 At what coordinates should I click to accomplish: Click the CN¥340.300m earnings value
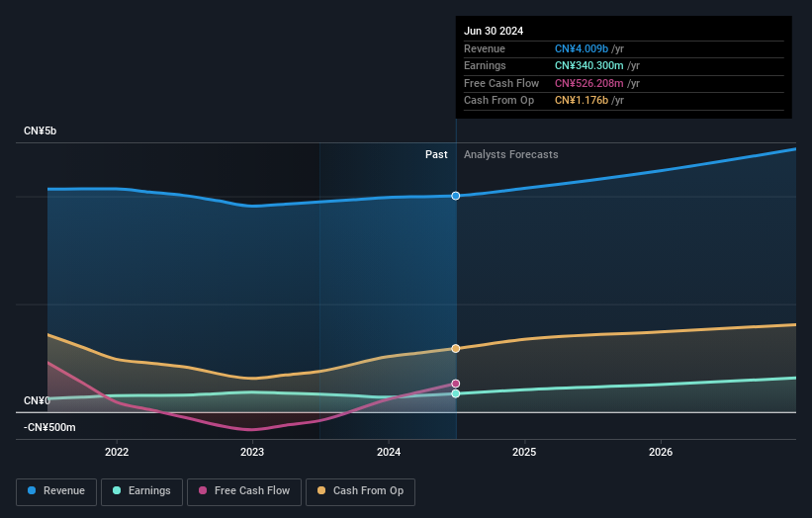pyautogui.click(x=589, y=65)
